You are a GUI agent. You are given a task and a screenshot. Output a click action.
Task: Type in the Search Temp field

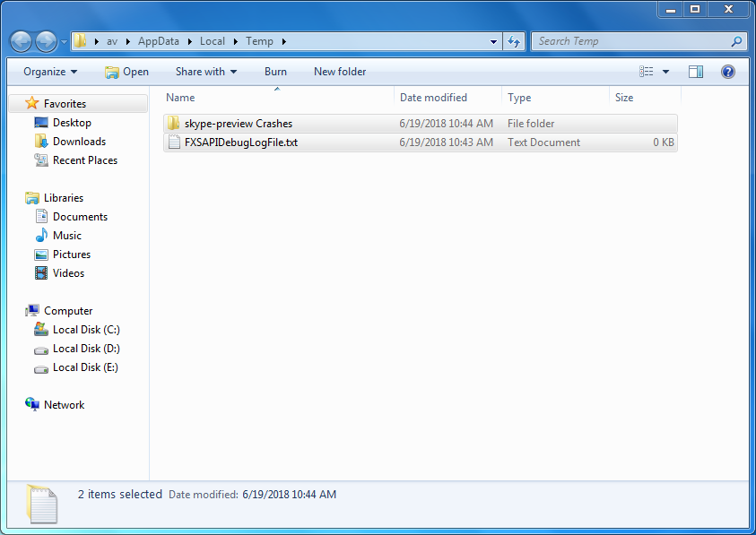(632, 41)
